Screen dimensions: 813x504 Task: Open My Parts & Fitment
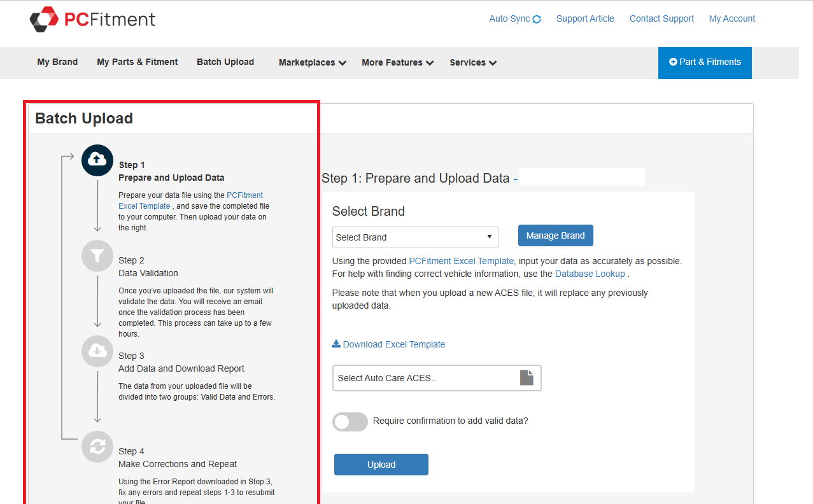pos(137,62)
